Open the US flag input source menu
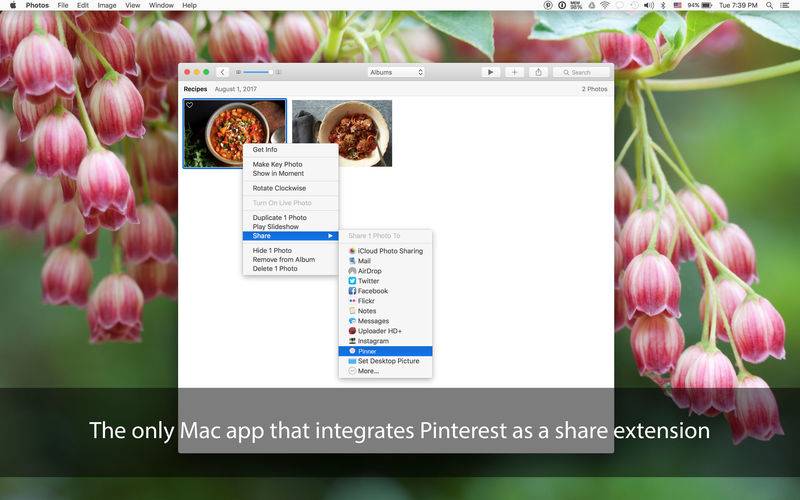Image resolution: width=800 pixels, height=500 pixels. 677,5
